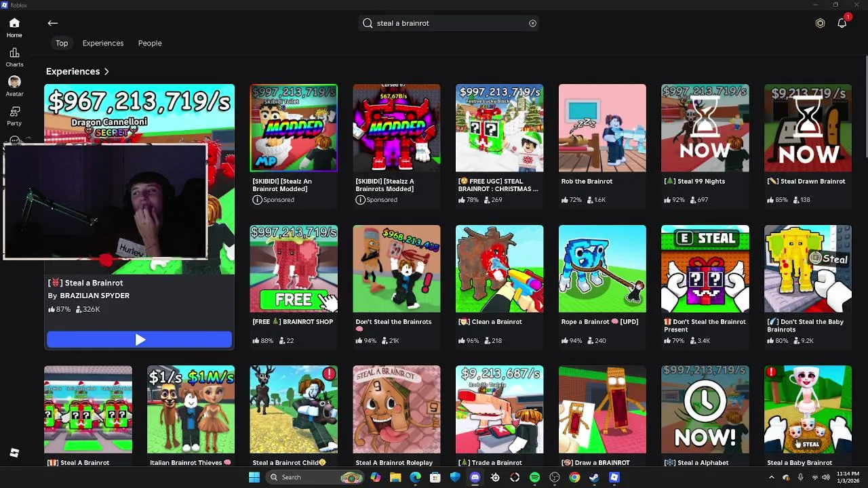The height and width of the screenshot is (488, 868).
Task: Click the Rob the Brainrot title text
Action: click(x=587, y=182)
